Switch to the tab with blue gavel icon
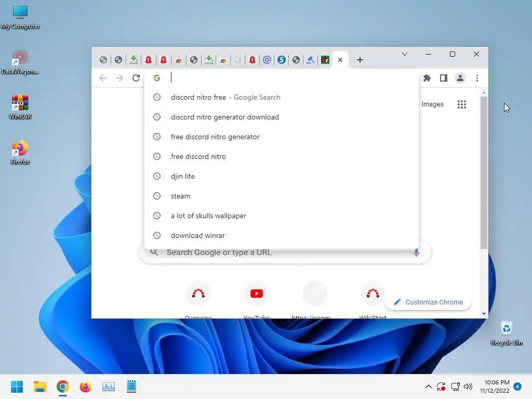The image size is (532, 399). coord(311,60)
